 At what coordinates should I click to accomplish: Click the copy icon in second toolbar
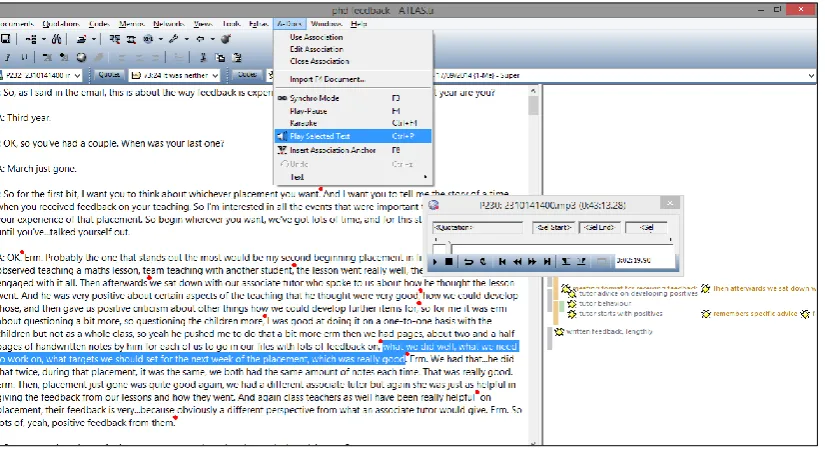[220, 57]
